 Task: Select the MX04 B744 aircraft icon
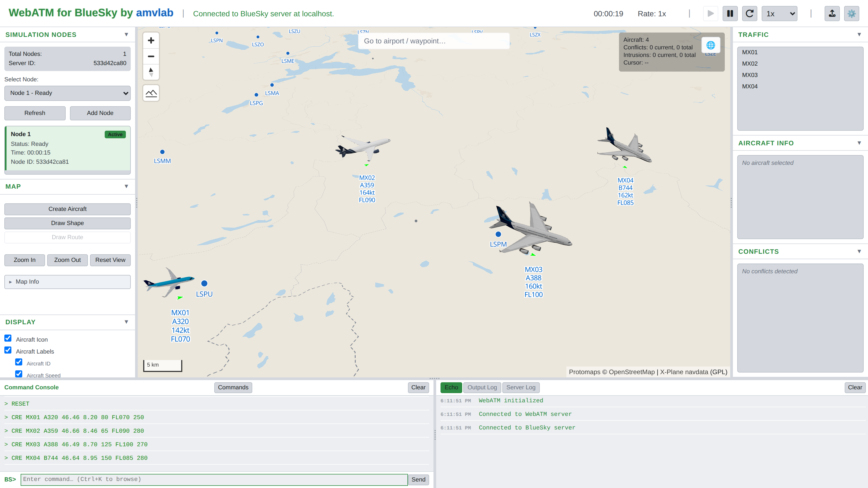(x=624, y=145)
